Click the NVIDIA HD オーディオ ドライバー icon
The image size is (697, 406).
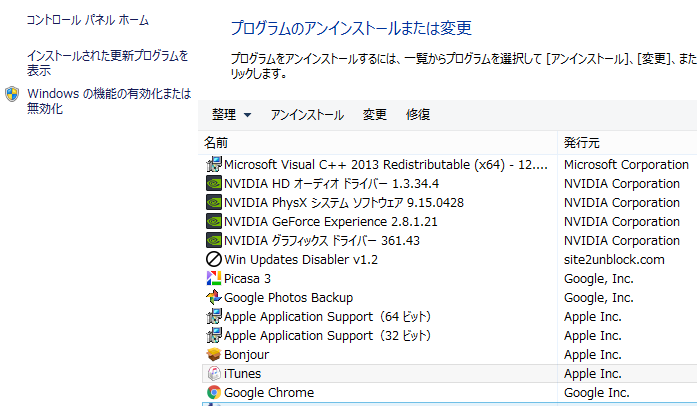point(214,183)
